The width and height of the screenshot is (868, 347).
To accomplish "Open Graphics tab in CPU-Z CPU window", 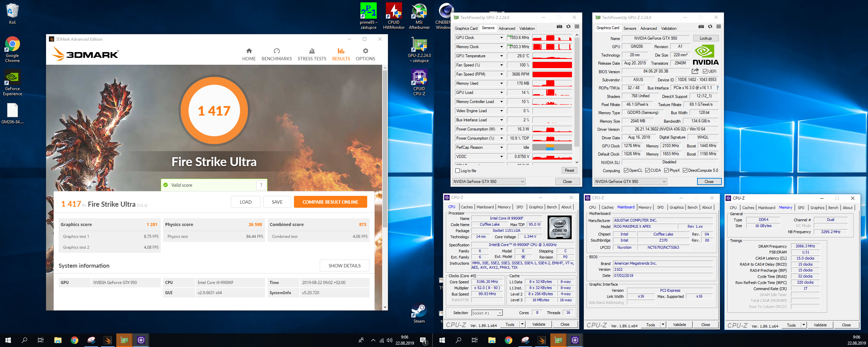I will (536, 207).
